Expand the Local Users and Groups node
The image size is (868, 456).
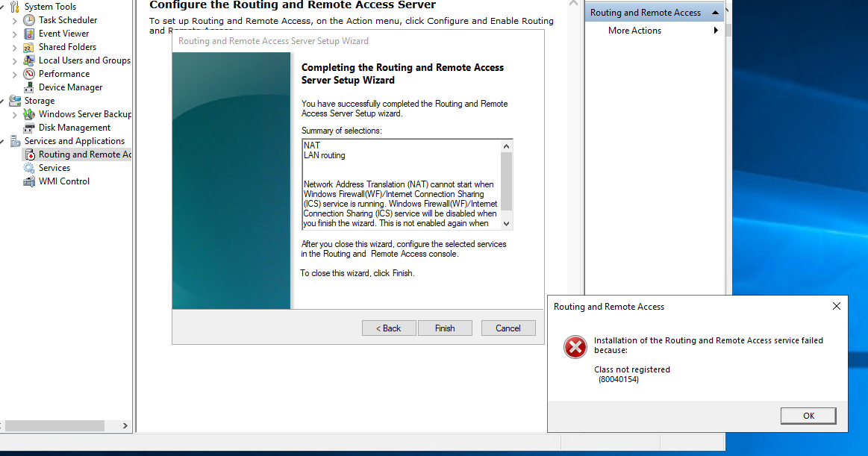click(14, 61)
